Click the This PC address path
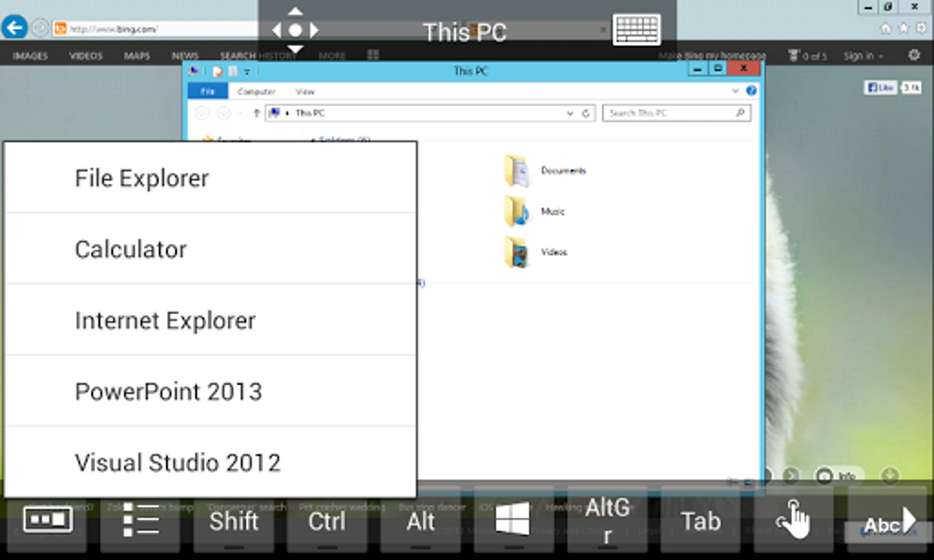Viewport: 934px width, 560px height. [310, 113]
